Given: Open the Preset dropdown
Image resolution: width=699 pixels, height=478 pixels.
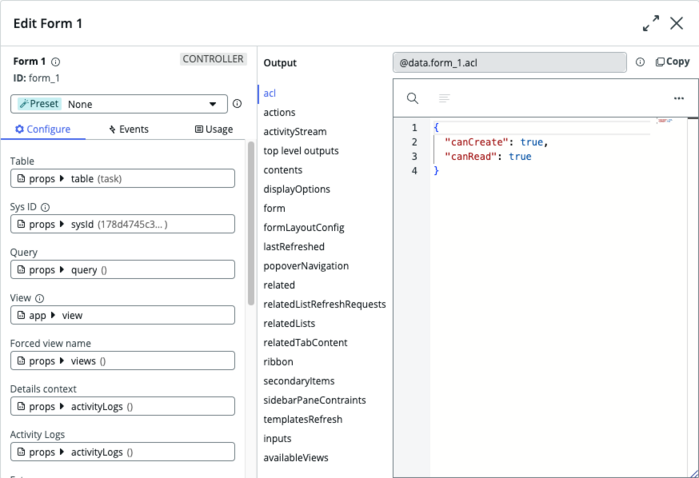Looking at the screenshot, I should pyautogui.click(x=119, y=104).
